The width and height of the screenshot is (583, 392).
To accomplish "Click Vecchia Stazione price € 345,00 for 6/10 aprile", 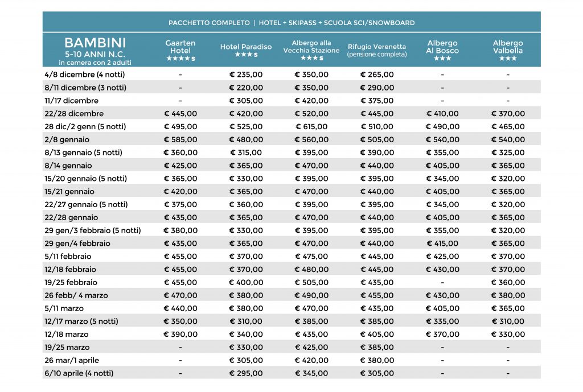I will pos(311,373).
